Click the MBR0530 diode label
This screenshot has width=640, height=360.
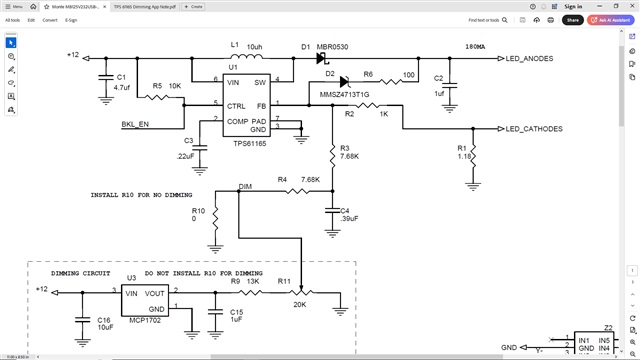pos(332,47)
